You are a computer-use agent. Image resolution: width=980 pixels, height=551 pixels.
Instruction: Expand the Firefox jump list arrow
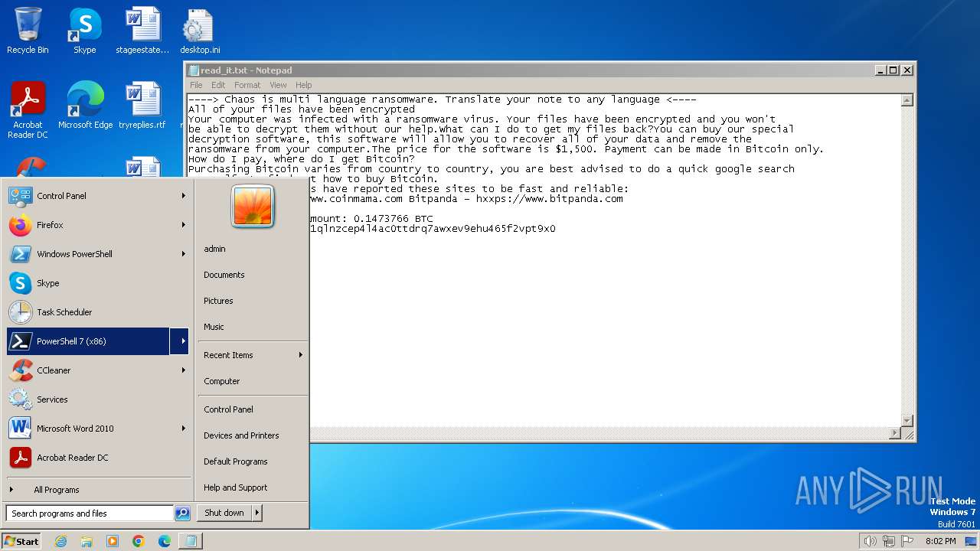click(x=184, y=225)
